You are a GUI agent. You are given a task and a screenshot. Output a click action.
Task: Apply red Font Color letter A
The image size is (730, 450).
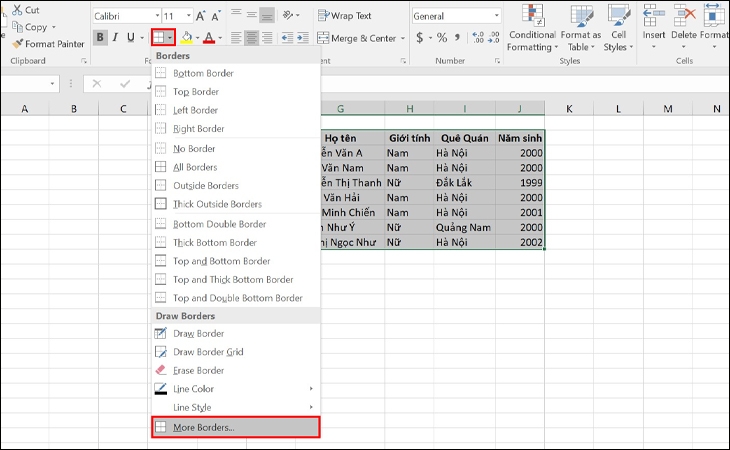pyautogui.click(x=209, y=37)
